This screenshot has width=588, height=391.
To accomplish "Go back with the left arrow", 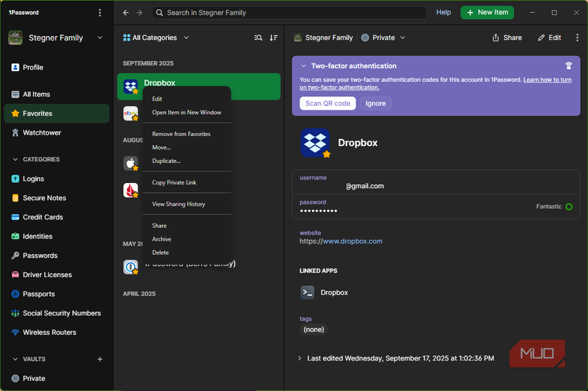I will point(126,13).
